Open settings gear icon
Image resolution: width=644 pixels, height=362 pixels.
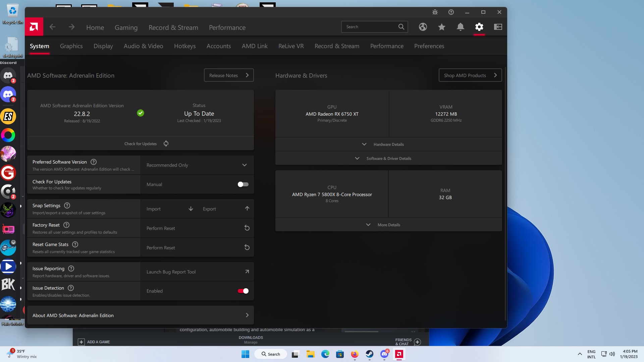tap(479, 27)
